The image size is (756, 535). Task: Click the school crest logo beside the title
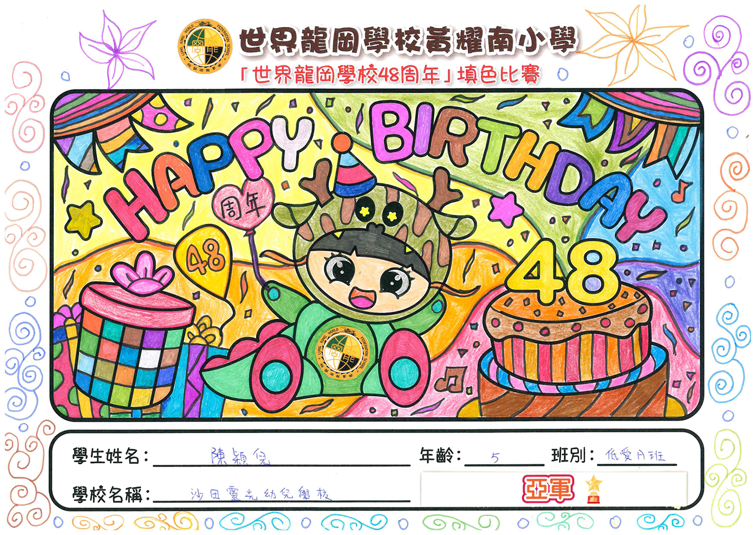point(204,45)
